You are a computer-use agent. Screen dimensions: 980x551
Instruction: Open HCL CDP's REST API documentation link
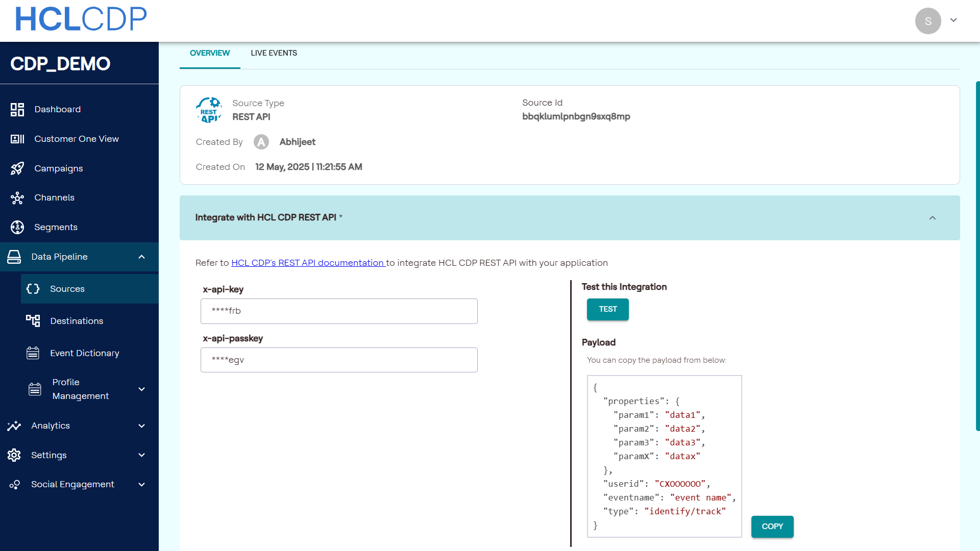(308, 263)
